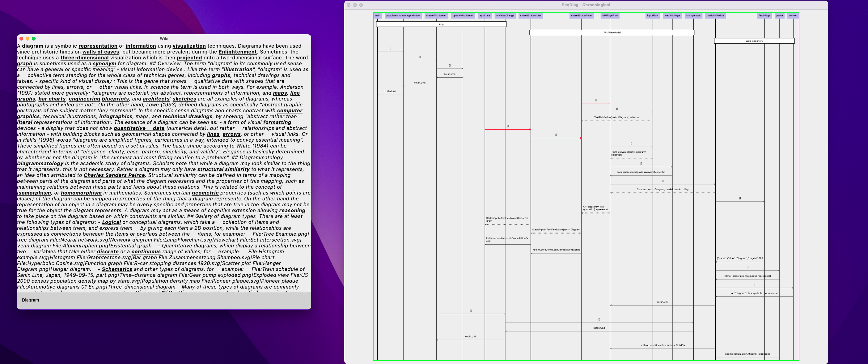Follow the 'isomorphism' link
Viewport: 868px width, 364px height.
pos(34,193)
